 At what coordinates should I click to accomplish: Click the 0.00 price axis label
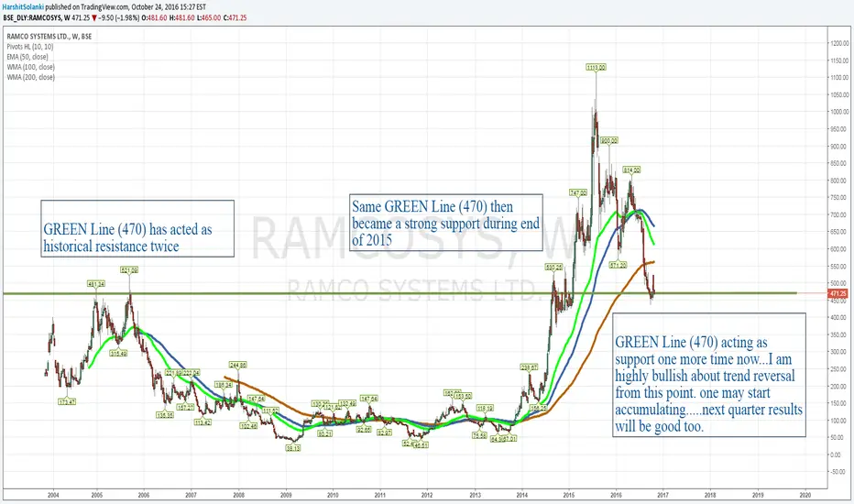[838, 455]
